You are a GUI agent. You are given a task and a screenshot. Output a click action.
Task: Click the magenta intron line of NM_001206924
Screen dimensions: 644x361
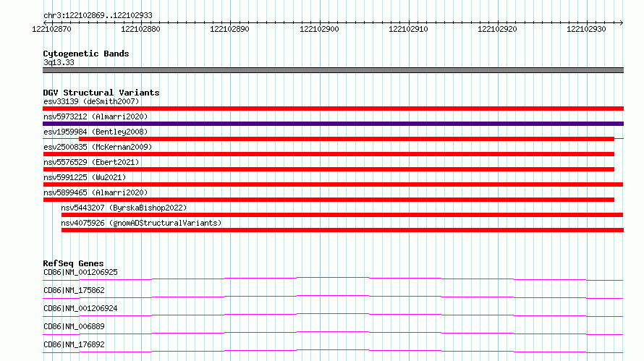pyautogui.click(x=333, y=314)
